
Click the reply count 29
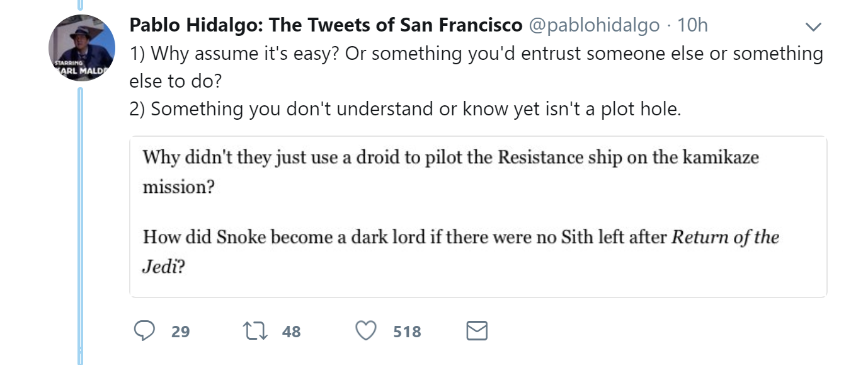pyautogui.click(x=181, y=332)
